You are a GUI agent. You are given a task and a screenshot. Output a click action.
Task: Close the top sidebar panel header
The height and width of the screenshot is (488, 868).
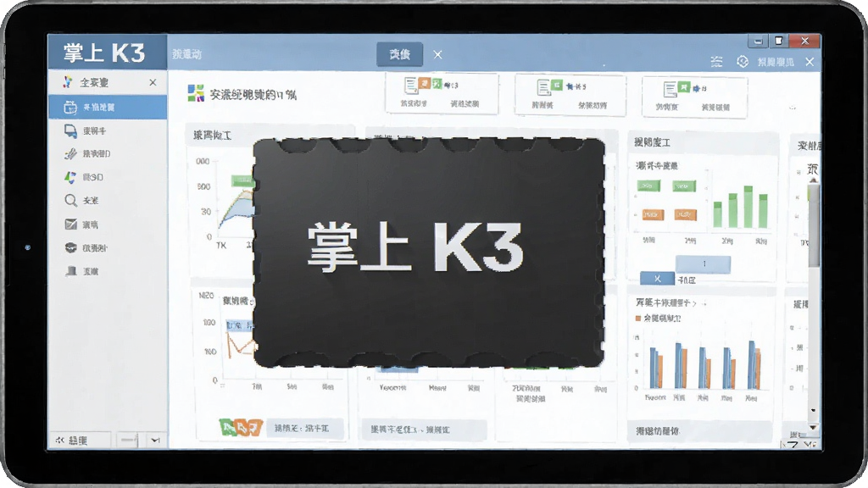[153, 82]
